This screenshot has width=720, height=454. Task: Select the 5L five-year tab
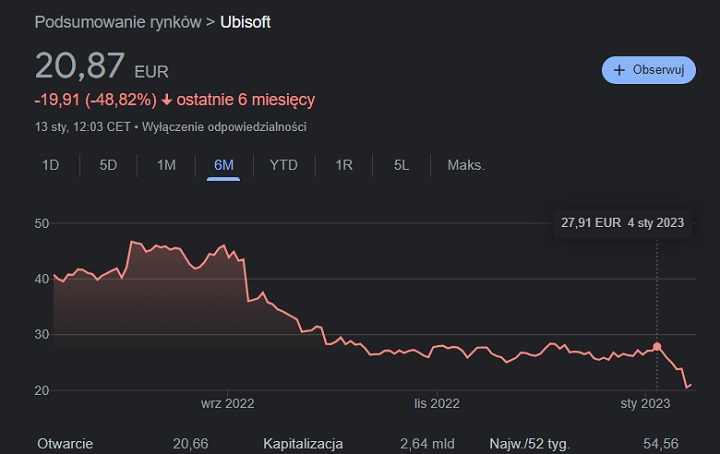pos(401,165)
